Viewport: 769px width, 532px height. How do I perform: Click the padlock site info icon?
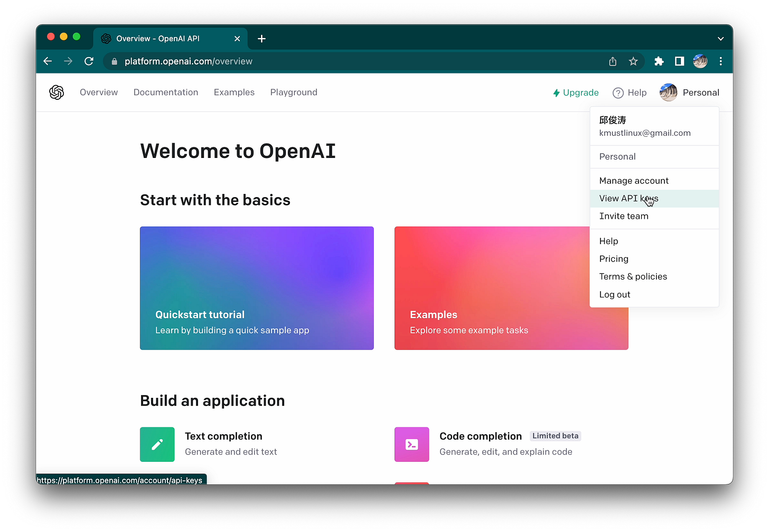coord(114,61)
